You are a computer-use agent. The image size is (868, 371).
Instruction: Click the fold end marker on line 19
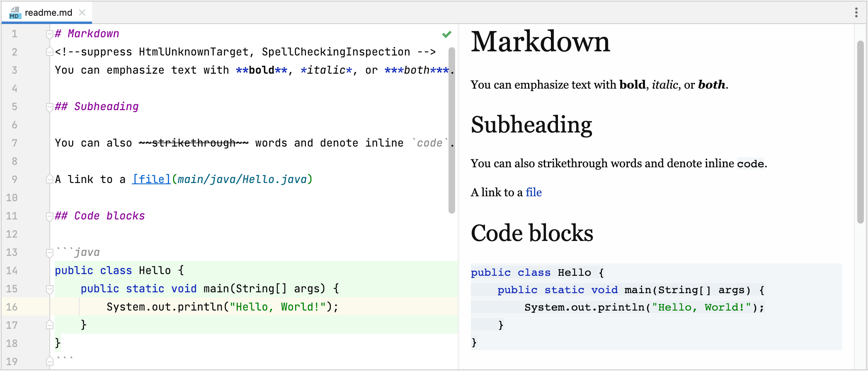[50, 361]
